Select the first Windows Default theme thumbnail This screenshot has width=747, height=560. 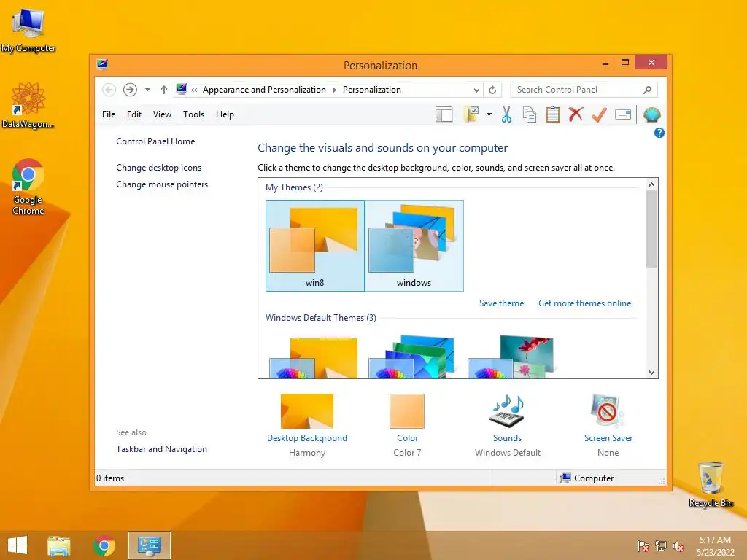314,357
